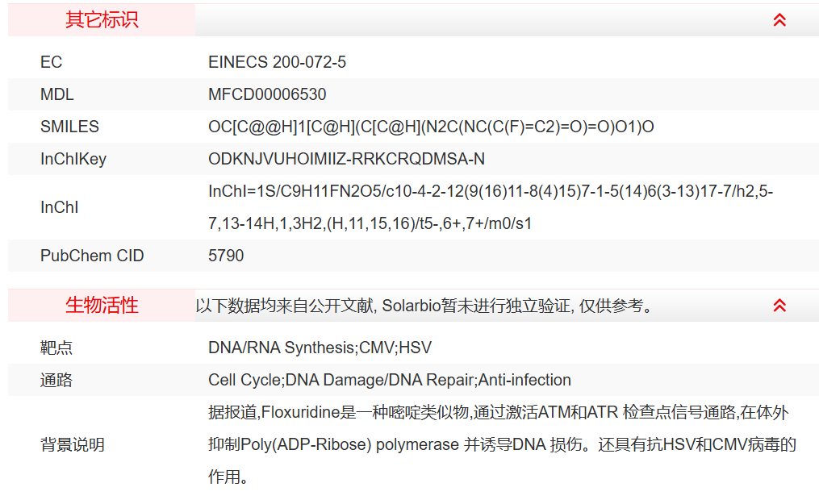The width and height of the screenshot is (819, 504).
Task: Open PubChem CID 5790
Action: (226, 256)
